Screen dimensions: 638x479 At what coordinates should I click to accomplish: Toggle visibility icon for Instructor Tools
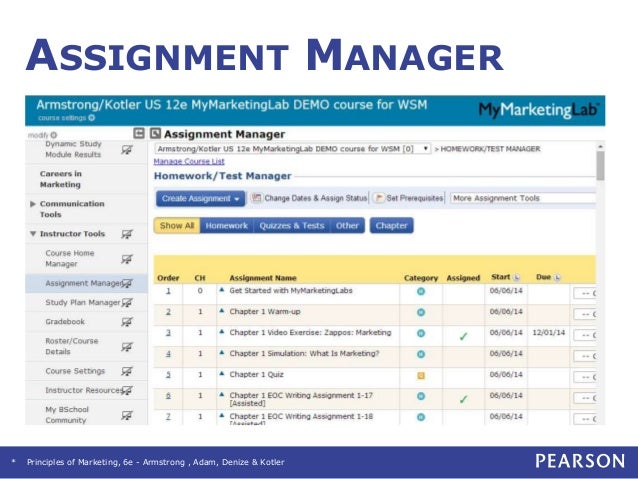click(x=127, y=234)
